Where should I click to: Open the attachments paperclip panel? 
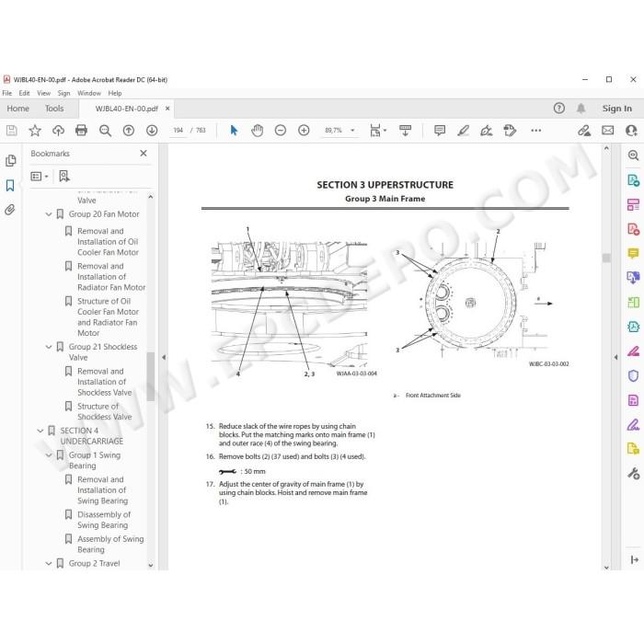tap(10, 210)
